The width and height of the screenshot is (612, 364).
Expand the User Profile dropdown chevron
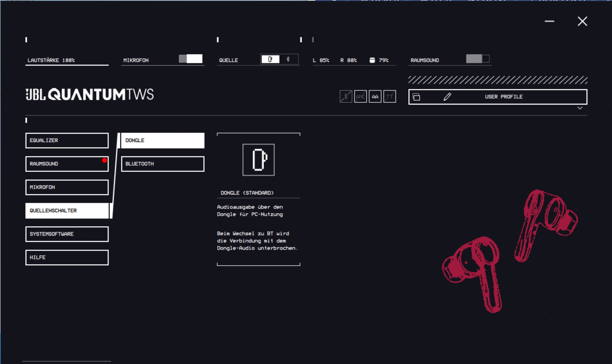(x=580, y=108)
